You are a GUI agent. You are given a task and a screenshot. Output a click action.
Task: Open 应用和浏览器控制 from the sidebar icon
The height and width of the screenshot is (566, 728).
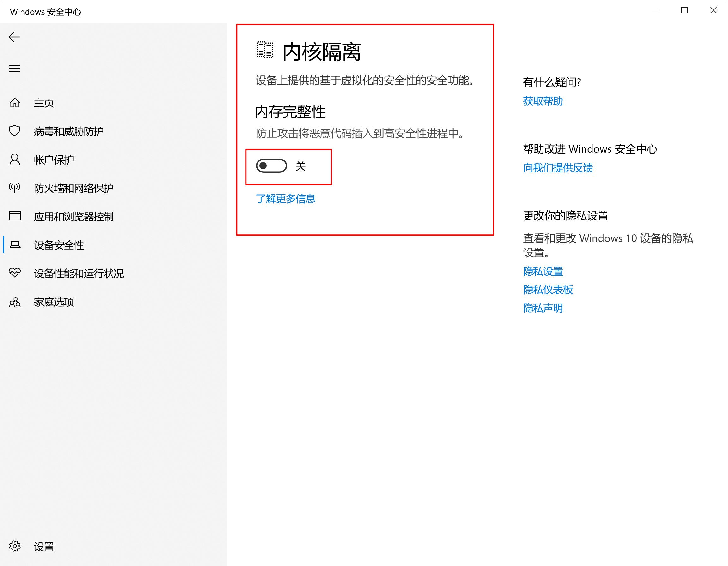tap(15, 216)
